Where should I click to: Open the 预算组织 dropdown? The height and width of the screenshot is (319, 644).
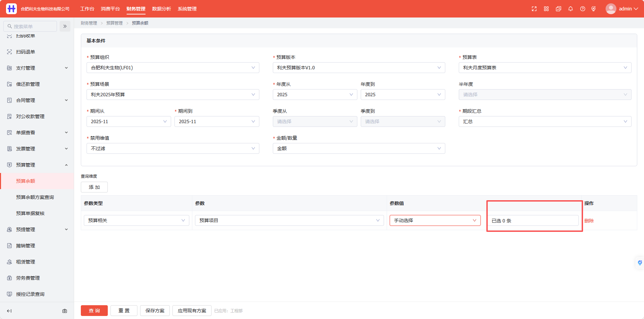[x=173, y=68]
